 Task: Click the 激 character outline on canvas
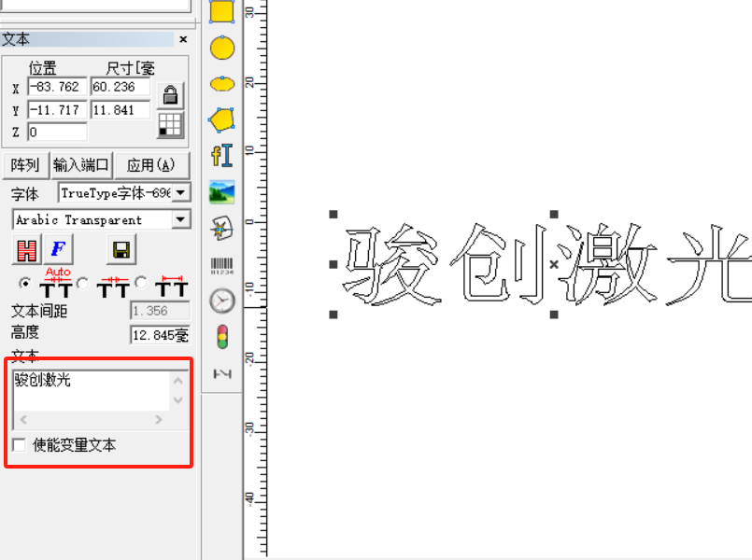pos(606,264)
